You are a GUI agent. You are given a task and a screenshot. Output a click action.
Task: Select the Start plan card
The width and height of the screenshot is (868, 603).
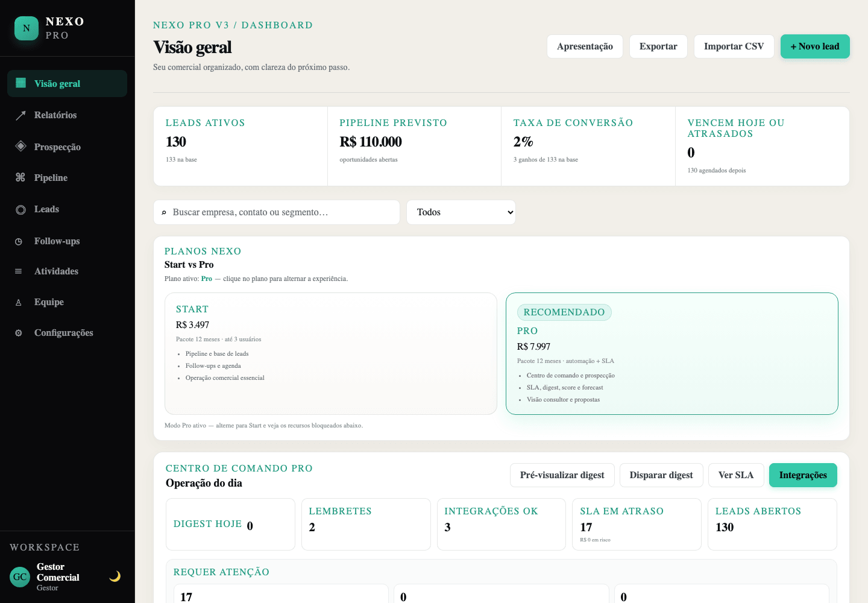tap(331, 353)
